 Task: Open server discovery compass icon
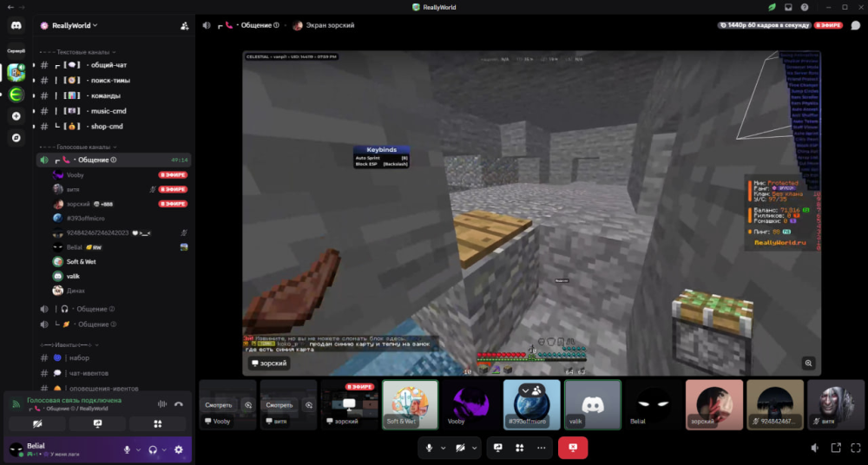16,138
